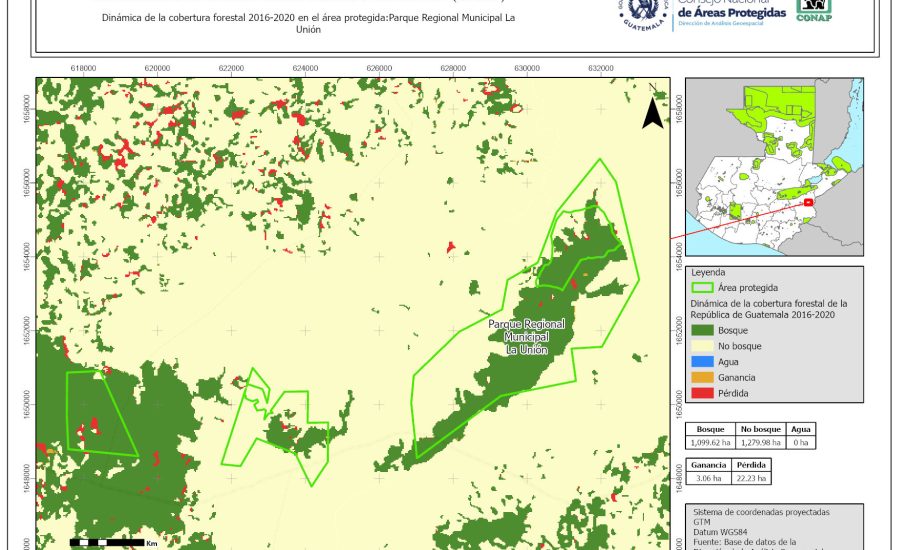Screen dimensions: 900x550
Task: Open the Guatemala inset overview map
Action: pos(774,169)
